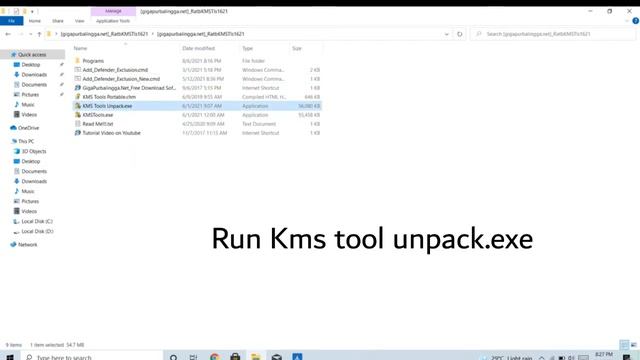Sort files by the Name column
This screenshot has width=640, height=360.
point(80,48)
